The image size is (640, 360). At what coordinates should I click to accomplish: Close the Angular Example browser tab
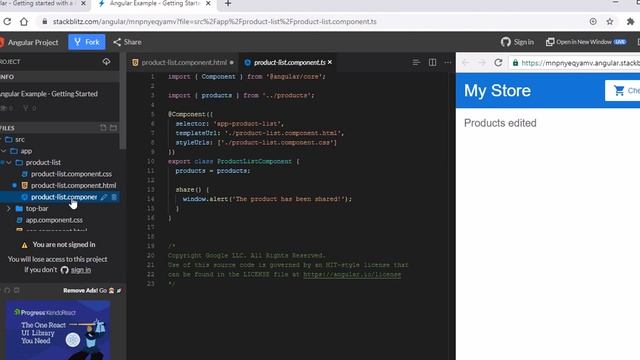pos(208,4)
